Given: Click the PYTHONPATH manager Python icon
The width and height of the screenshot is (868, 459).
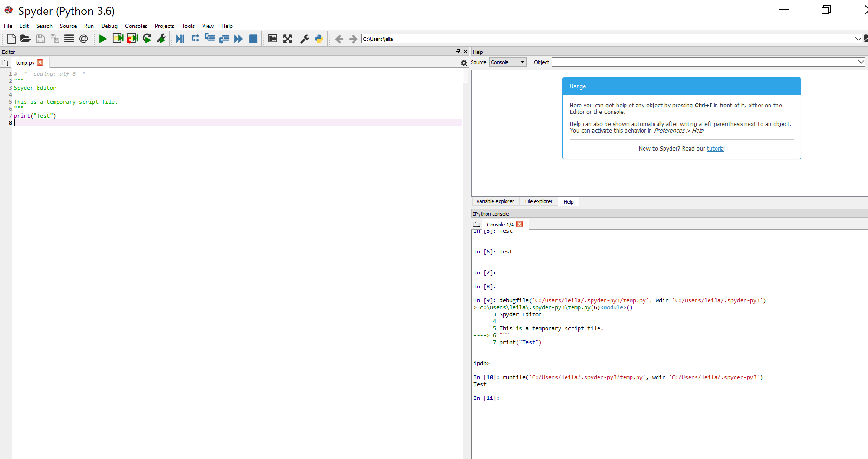Looking at the screenshot, I should point(319,39).
